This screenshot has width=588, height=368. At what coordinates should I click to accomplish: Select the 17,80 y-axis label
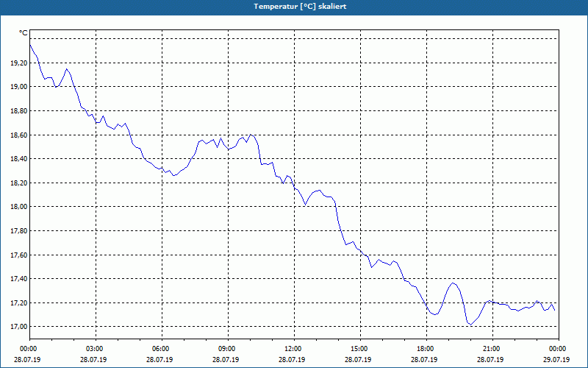(19, 231)
